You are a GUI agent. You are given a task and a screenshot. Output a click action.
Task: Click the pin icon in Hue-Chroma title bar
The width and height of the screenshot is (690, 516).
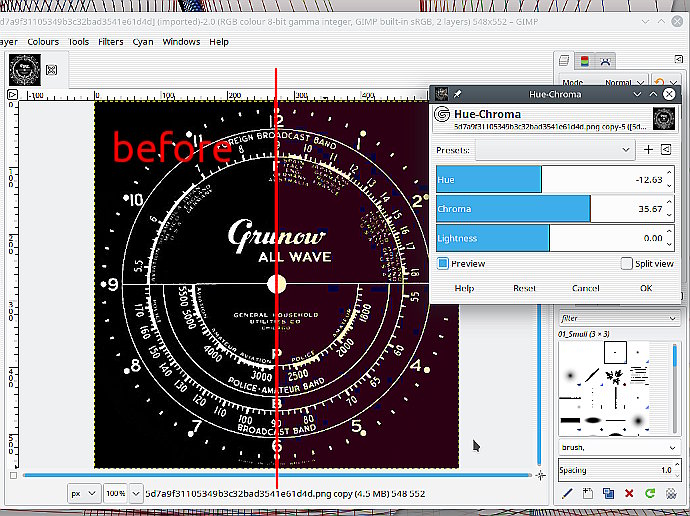(458, 94)
